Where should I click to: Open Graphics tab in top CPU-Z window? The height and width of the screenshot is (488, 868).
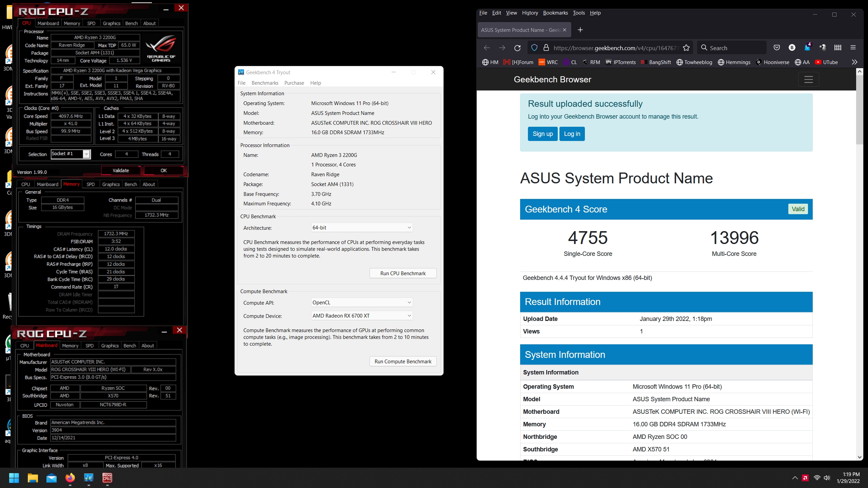[112, 23]
